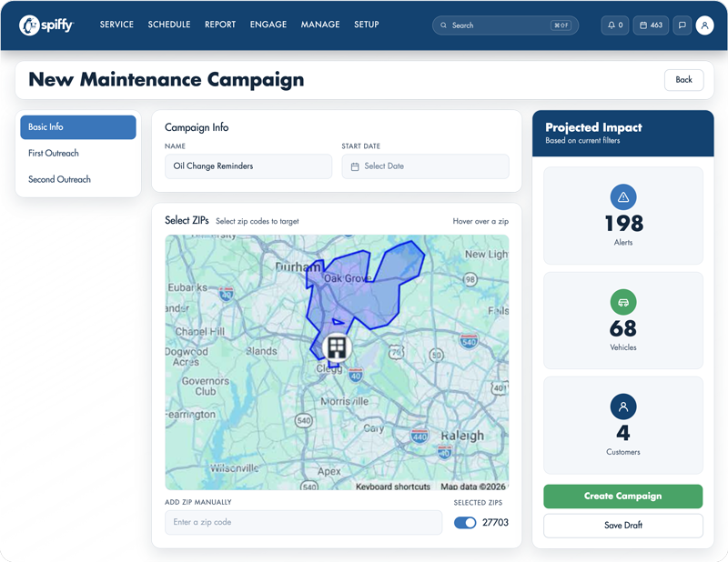Screen dimensions: 728x562
Task: Click the Cary label on map
Action: tap(374, 428)
